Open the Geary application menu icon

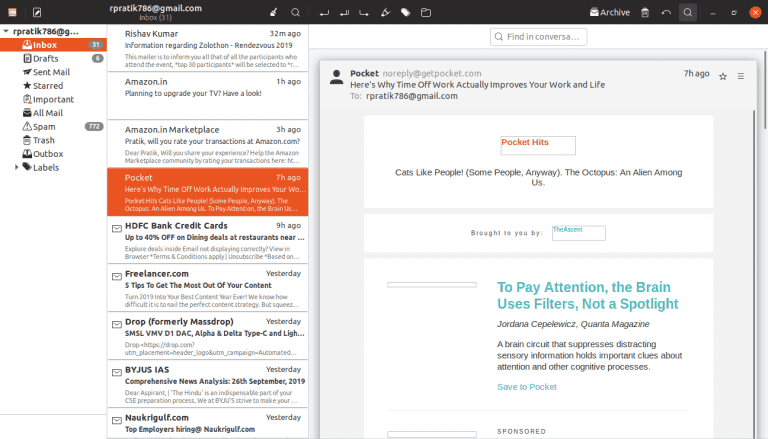pyautogui.click(x=12, y=12)
